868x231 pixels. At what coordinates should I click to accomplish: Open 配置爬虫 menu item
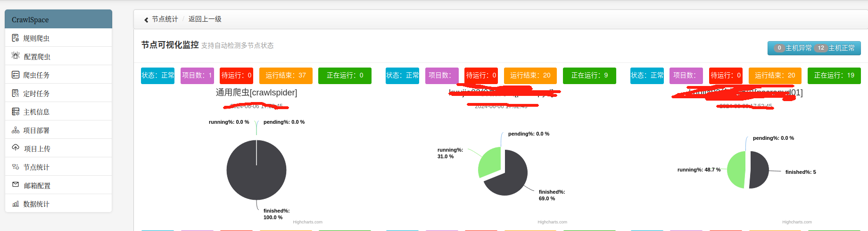(x=58, y=56)
